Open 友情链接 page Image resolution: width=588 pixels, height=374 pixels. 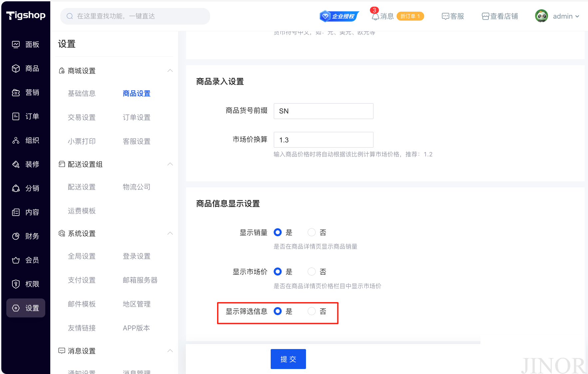pos(82,328)
